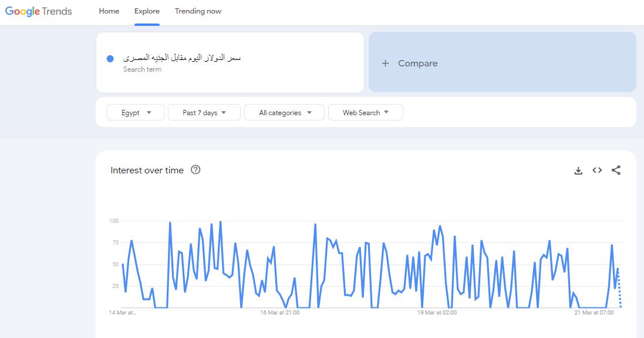Image resolution: width=644 pixels, height=338 pixels.
Task: Click the 21 Mar at 07:00 axis label
Action: 594,313
